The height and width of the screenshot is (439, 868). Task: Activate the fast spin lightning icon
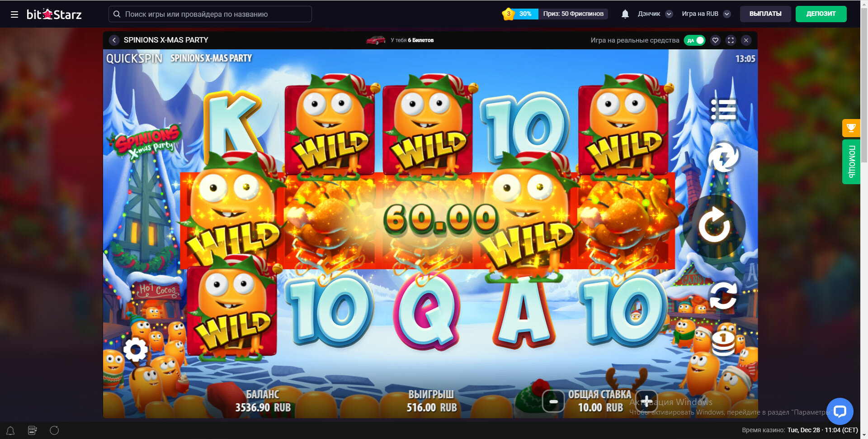click(x=723, y=157)
